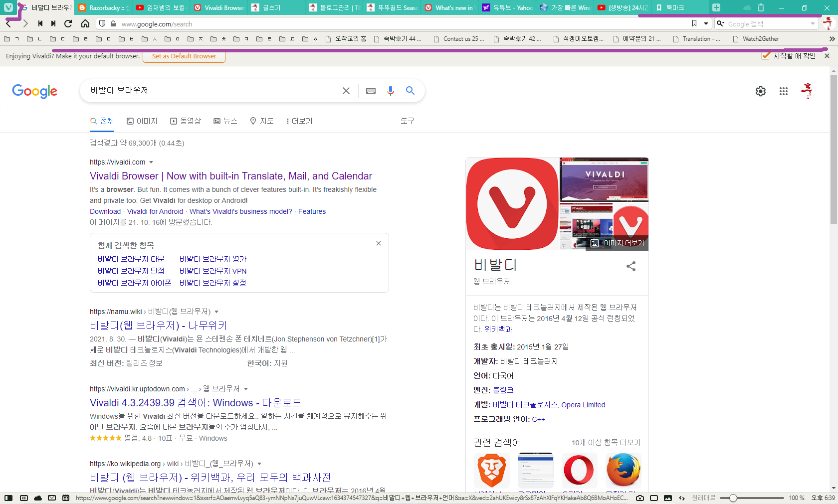Open closed tabs trash can
The height and width of the screenshot is (504, 838).
(761, 7)
